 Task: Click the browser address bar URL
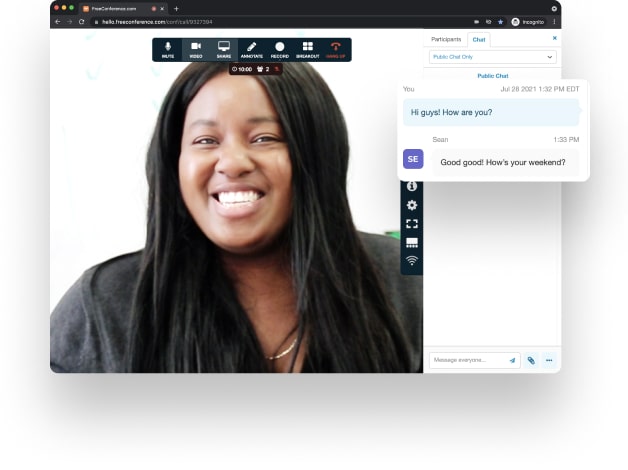point(157,22)
